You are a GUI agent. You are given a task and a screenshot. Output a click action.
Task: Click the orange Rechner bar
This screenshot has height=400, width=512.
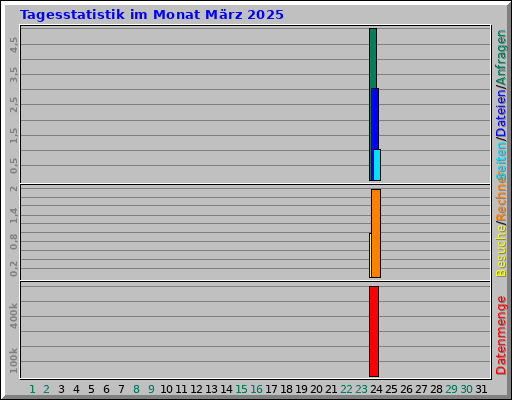pyautogui.click(x=376, y=233)
